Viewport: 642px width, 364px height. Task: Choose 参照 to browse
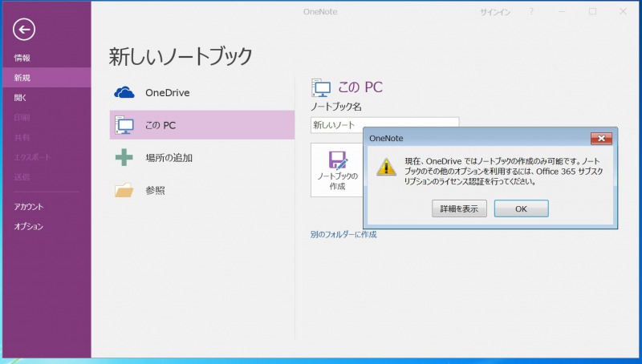tap(155, 190)
